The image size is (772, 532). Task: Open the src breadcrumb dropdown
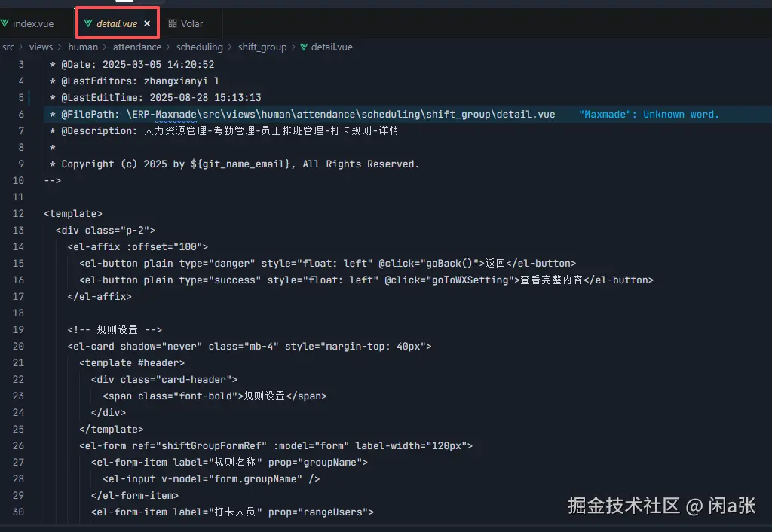[9, 47]
